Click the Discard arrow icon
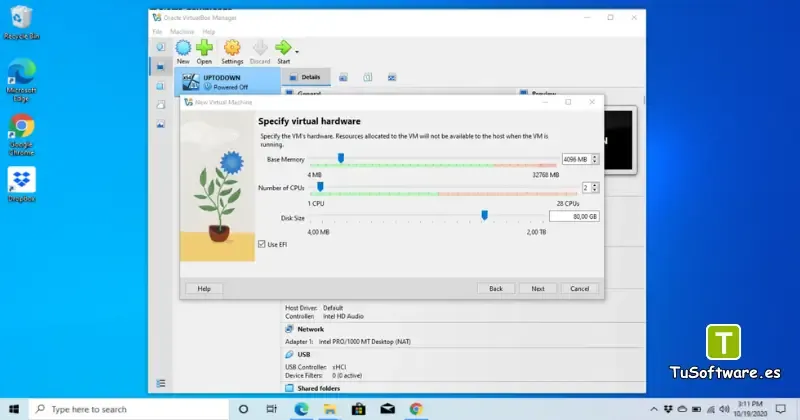 tap(260, 48)
